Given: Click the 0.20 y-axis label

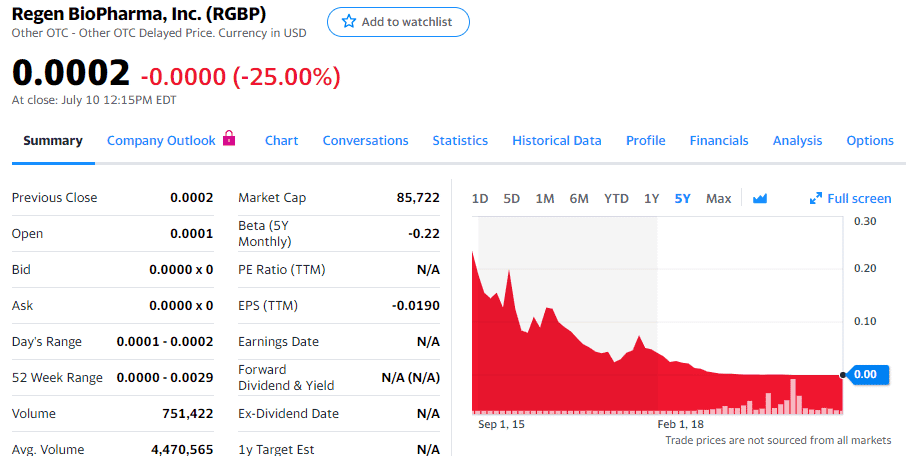Looking at the screenshot, I should point(865,268).
